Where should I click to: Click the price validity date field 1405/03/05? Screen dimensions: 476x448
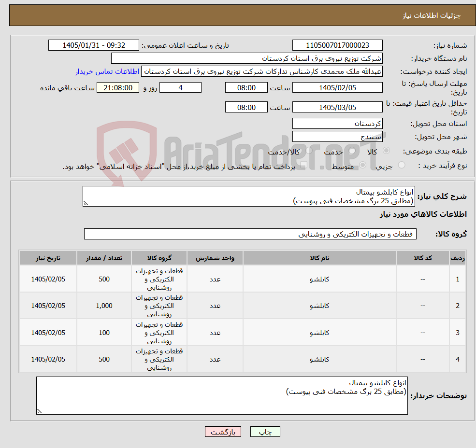(337, 107)
